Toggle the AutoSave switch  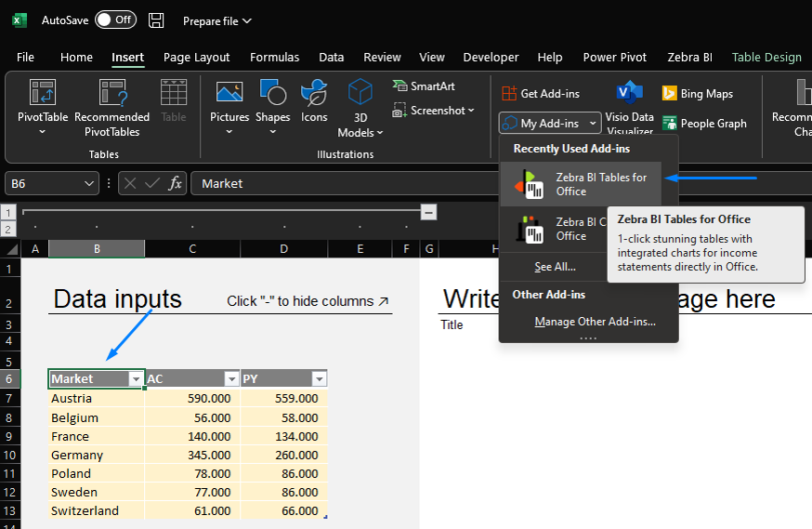(115, 20)
